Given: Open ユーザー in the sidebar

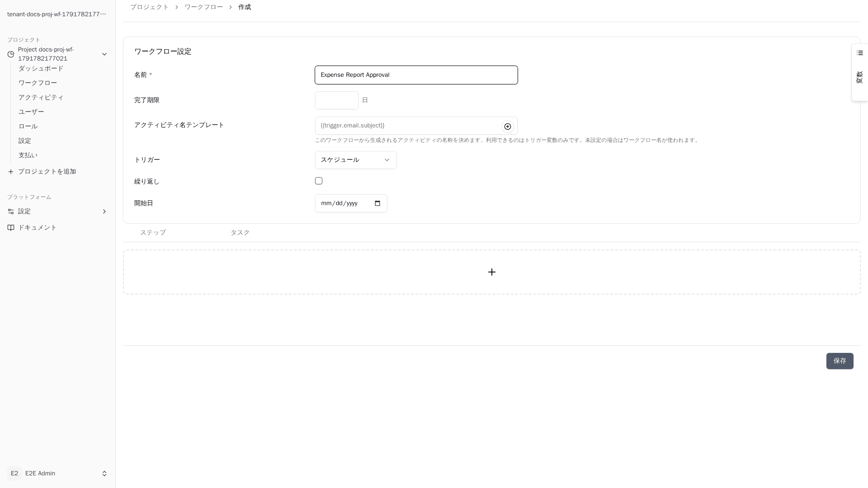Looking at the screenshot, I should tap(31, 112).
